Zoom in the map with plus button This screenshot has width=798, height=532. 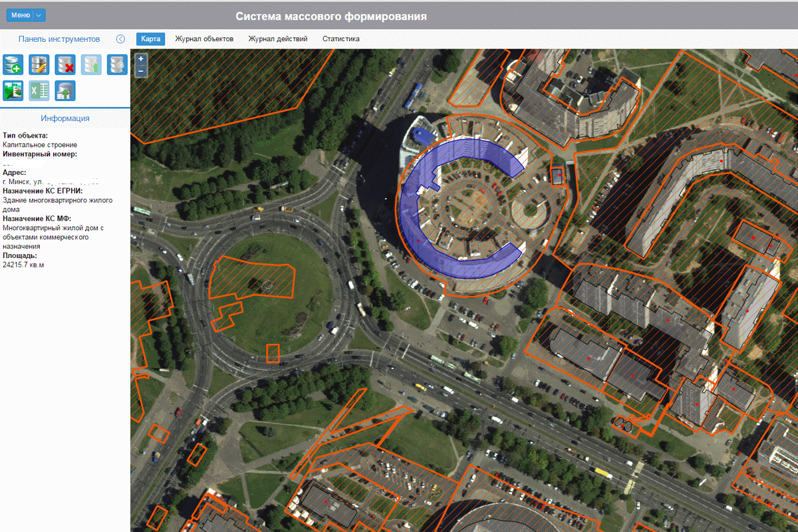point(140,59)
